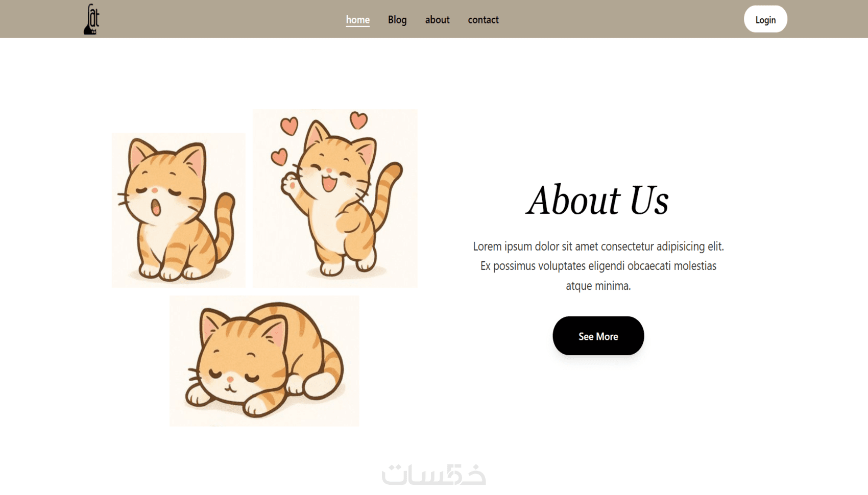Select the sleeping kitten image
Viewport: 868px width, 495px height.
pos(264,361)
